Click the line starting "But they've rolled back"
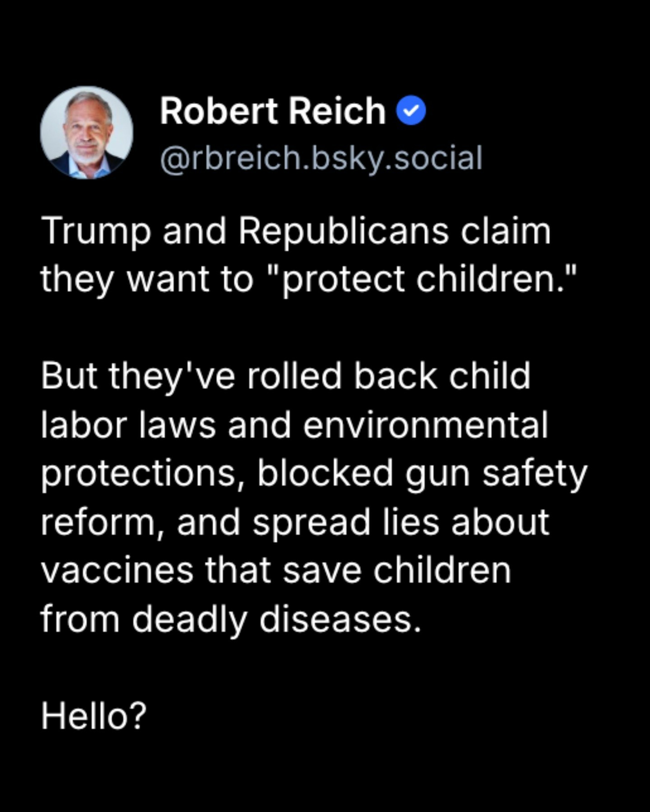 tap(285, 376)
